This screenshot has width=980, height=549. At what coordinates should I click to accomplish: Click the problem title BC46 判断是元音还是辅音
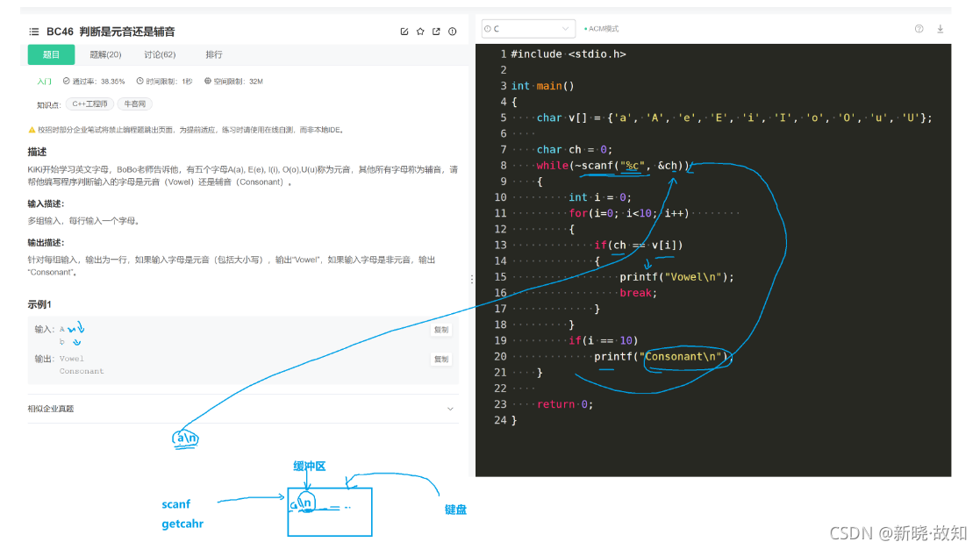(x=111, y=32)
